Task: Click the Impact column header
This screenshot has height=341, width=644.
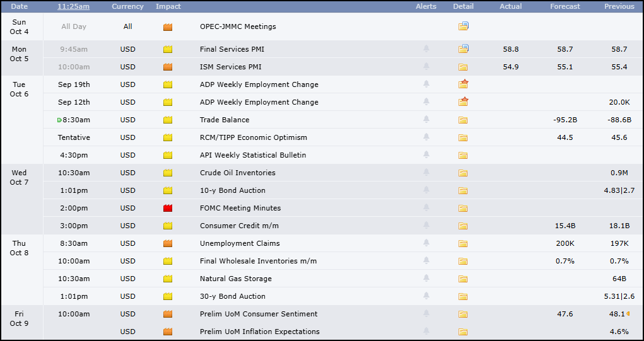Action: [x=168, y=6]
